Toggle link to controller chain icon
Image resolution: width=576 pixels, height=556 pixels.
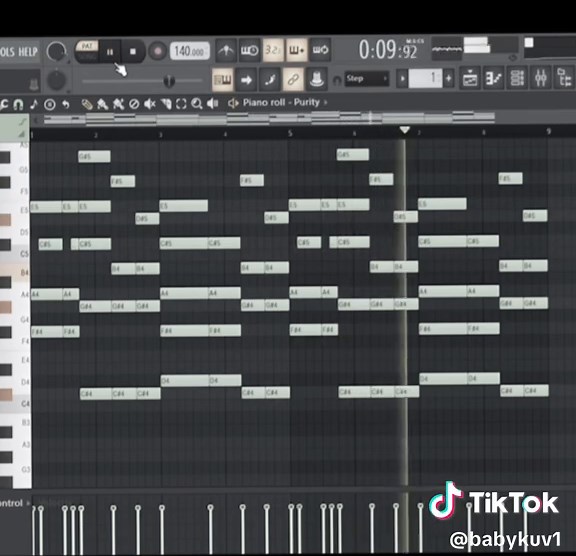click(x=293, y=79)
